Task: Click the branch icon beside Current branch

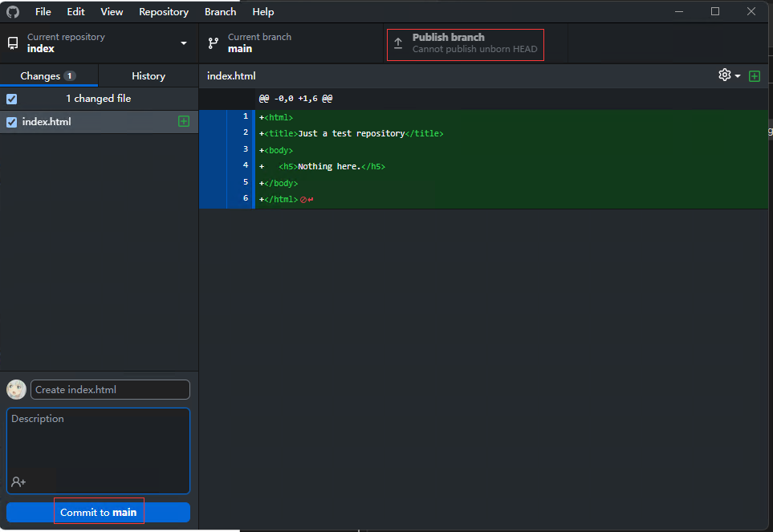Action: click(x=213, y=43)
